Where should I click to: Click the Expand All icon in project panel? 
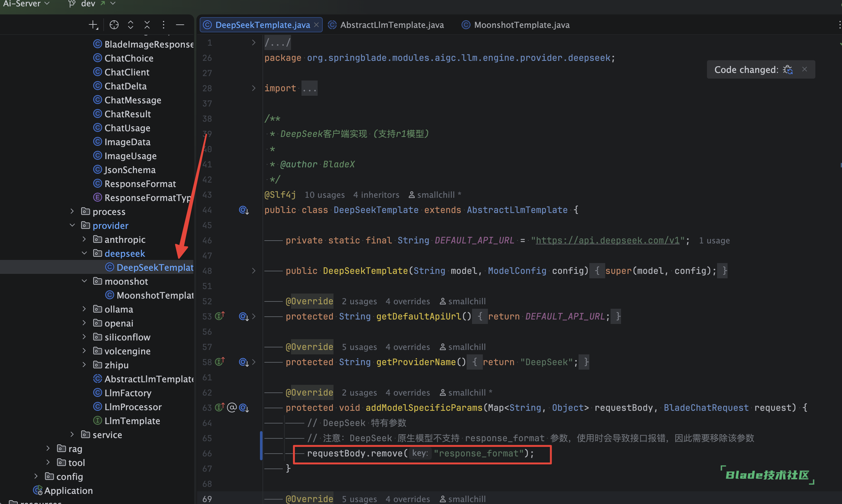tap(130, 25)
